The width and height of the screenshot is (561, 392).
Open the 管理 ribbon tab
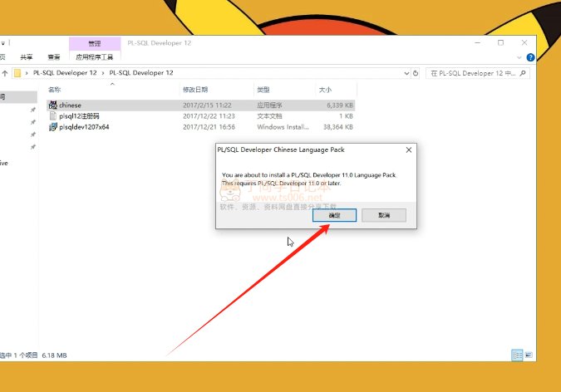(x=95, y=44)
